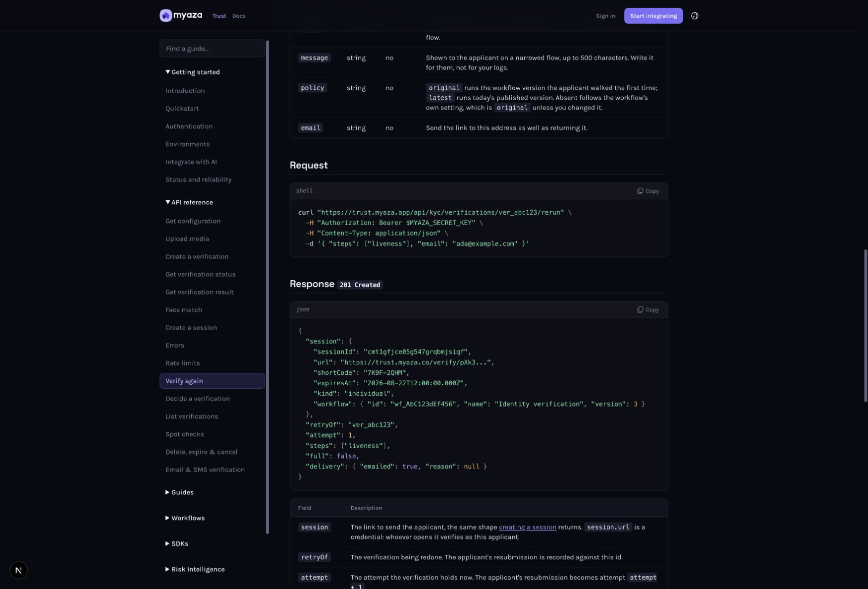
Task: Open Status and reliability page
Action: tap(198, 180)
